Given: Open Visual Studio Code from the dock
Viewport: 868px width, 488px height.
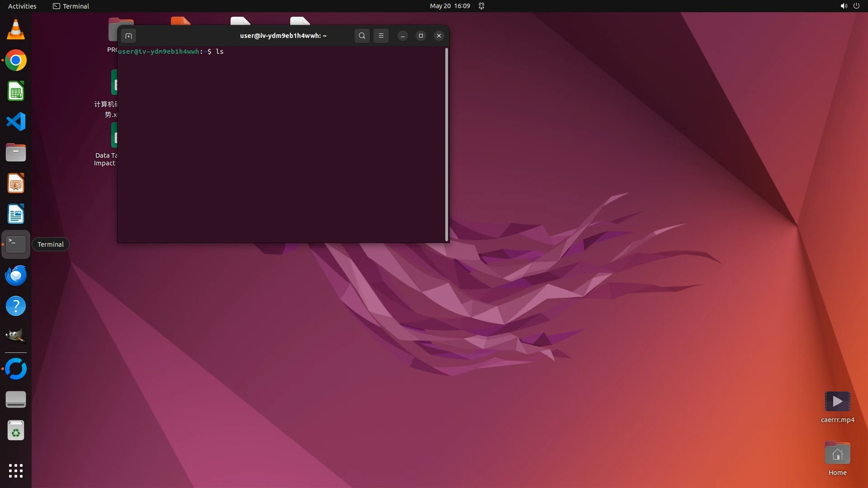Looking at the screenshot, I should pyautogui.click(x=16, y=122).
